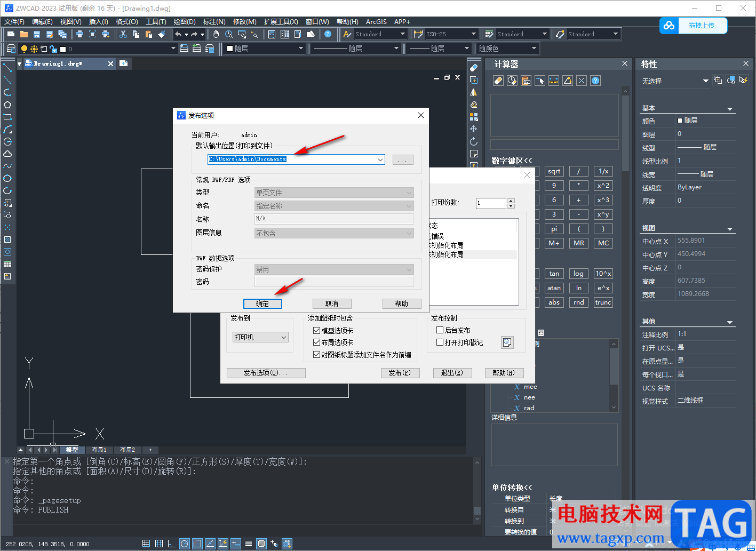This screenshot has width=756, height=551.
Task: Collapse the 基本 section in Properties
Action: (730, 109)
